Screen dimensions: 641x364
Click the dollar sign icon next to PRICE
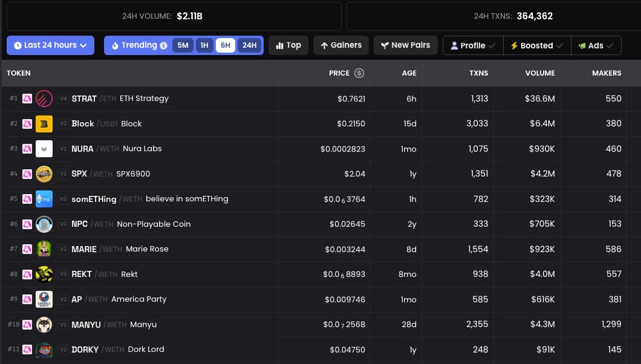tap(359, 73)
